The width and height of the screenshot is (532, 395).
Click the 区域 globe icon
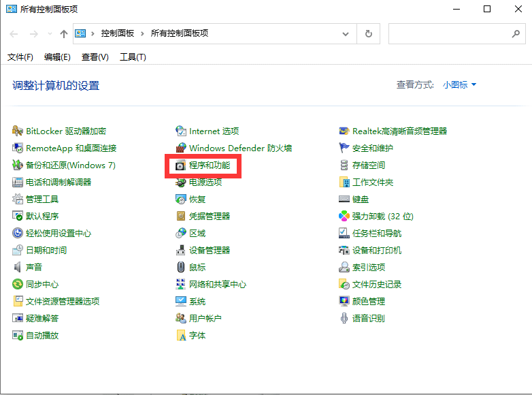(181, 233)
